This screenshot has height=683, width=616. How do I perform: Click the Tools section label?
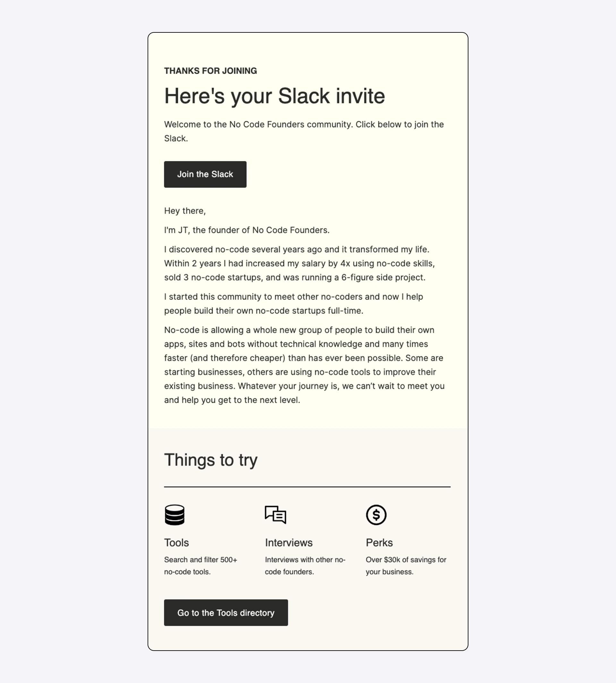click(176, 543)
